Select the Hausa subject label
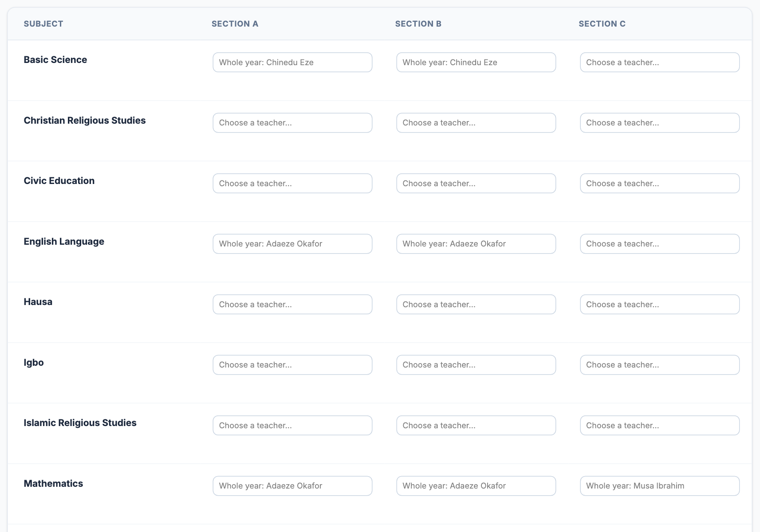 click(38, 302)
